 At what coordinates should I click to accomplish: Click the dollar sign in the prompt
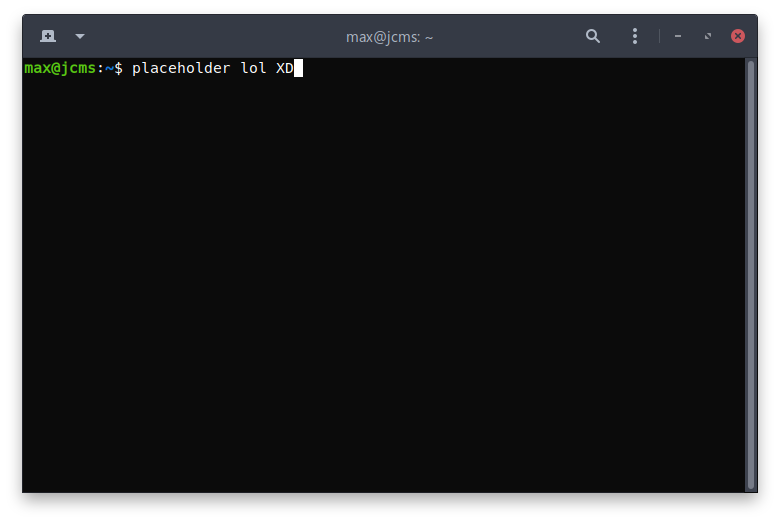(x=118, y=68)
